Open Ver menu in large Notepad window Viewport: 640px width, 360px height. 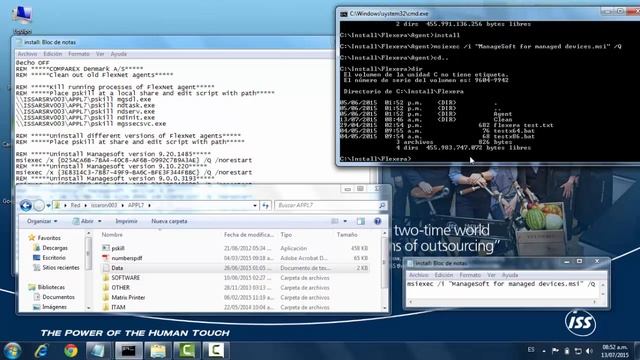100,54
